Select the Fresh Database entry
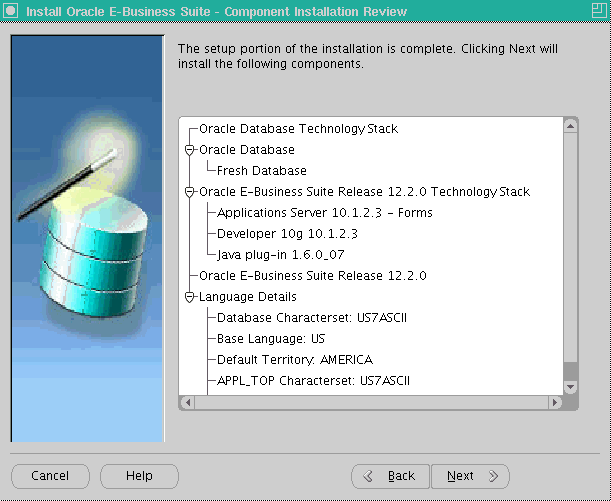This screenshot has height=501, width=611. pos(261,171)
